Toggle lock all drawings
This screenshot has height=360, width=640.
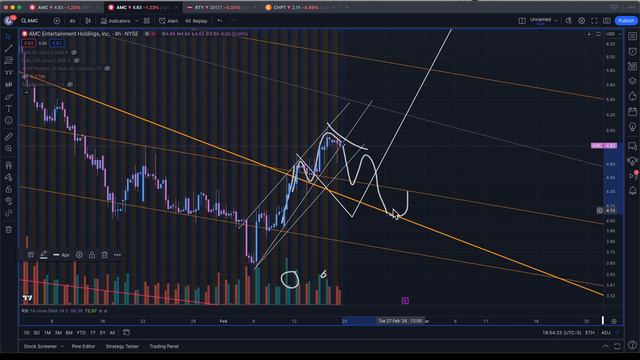coord(9,189)
